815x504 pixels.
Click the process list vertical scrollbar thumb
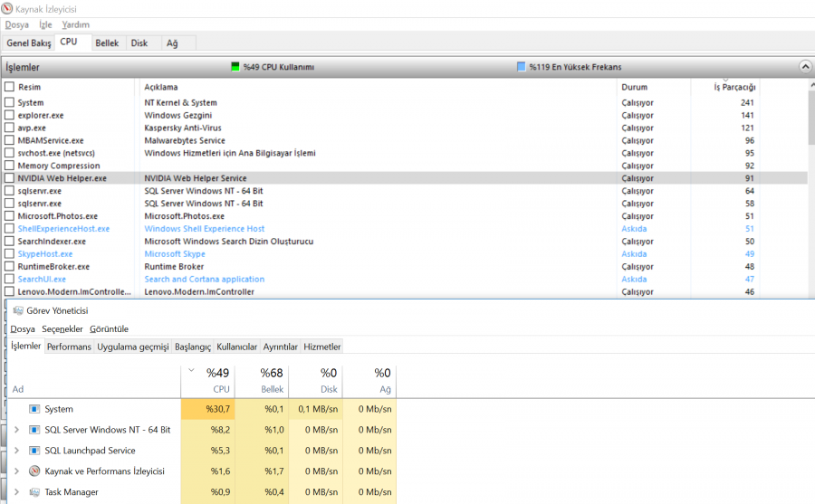point(812,118)
